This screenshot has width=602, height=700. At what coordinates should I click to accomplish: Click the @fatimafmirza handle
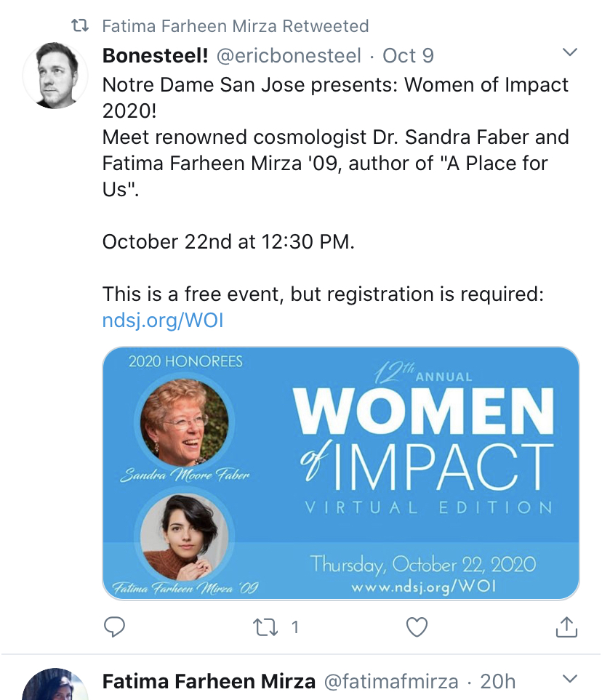(x=391, y=682)
